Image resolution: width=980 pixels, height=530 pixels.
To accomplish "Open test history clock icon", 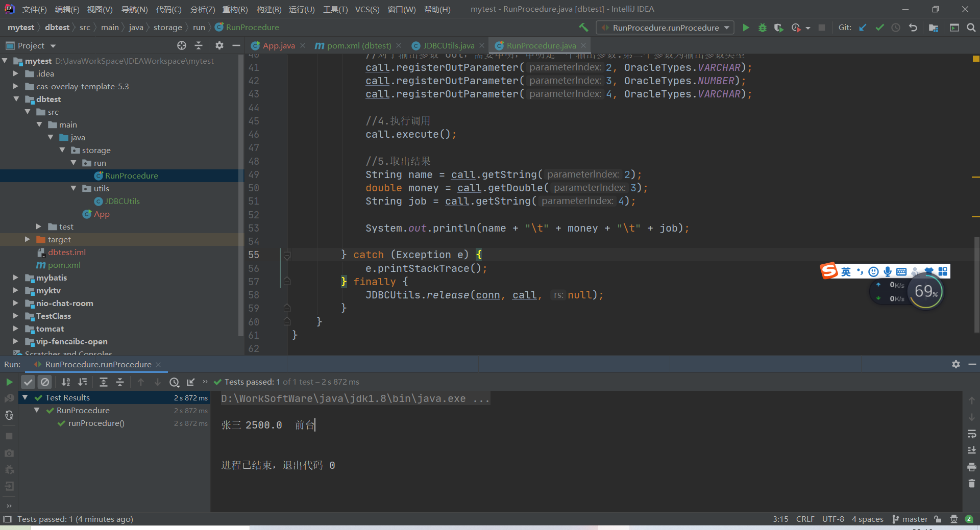I will coord(175,382).
